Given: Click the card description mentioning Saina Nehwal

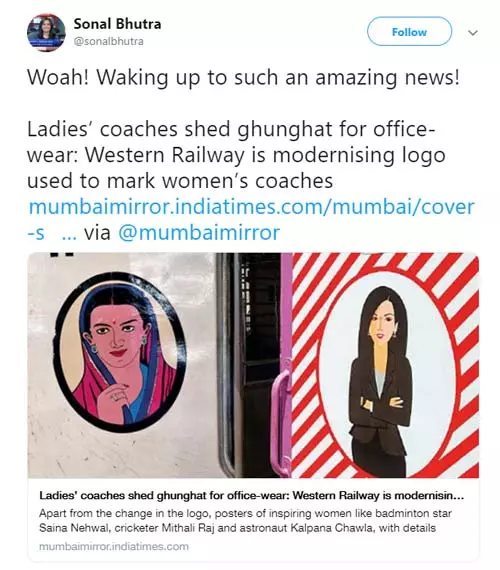Looking at the screenshot, I should [245, 521].
